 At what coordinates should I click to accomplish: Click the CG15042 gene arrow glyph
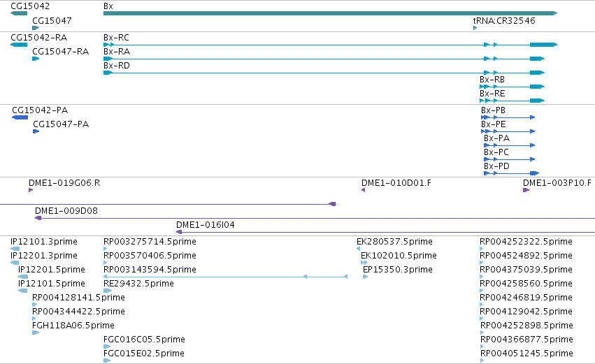click(x=19, y=13)
